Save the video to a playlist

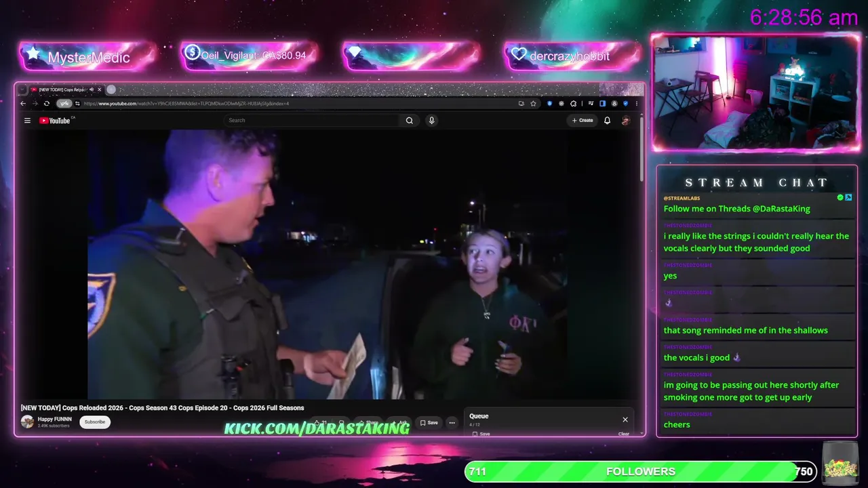tap(429, 423)
